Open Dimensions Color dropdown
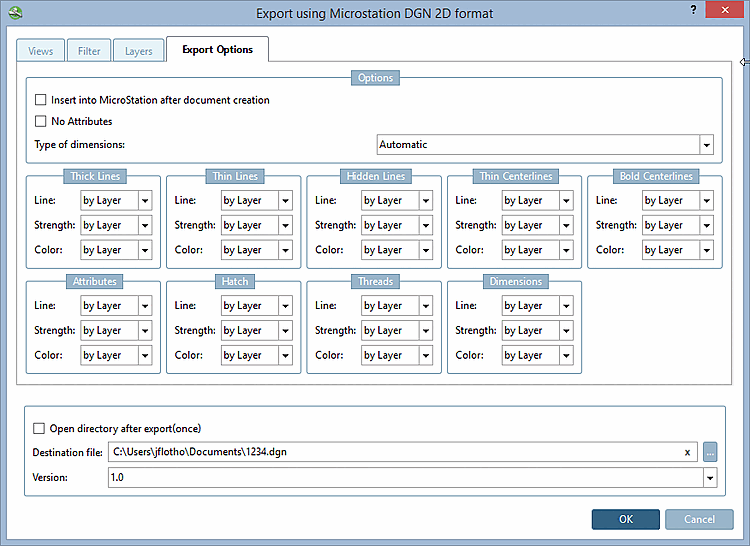750x546 pixels. point(566,355)
